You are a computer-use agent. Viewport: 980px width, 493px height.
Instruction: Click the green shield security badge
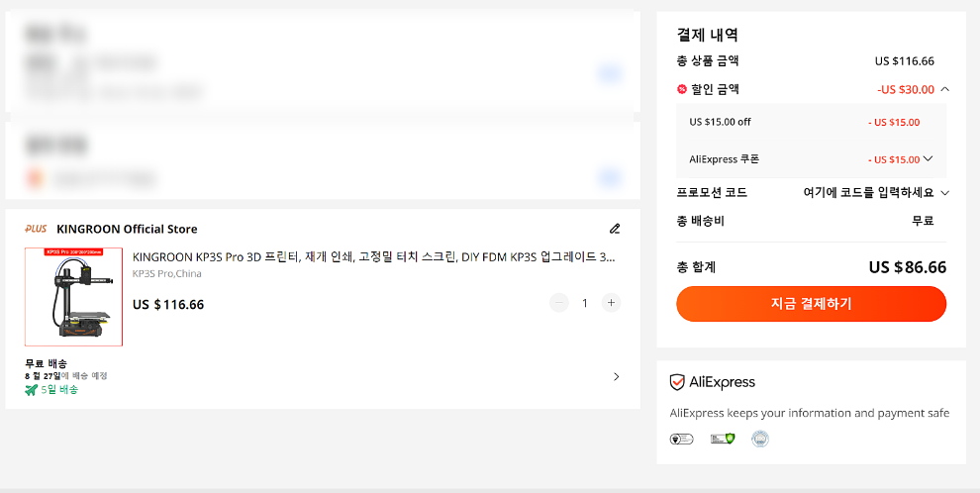tap(721, 439)
